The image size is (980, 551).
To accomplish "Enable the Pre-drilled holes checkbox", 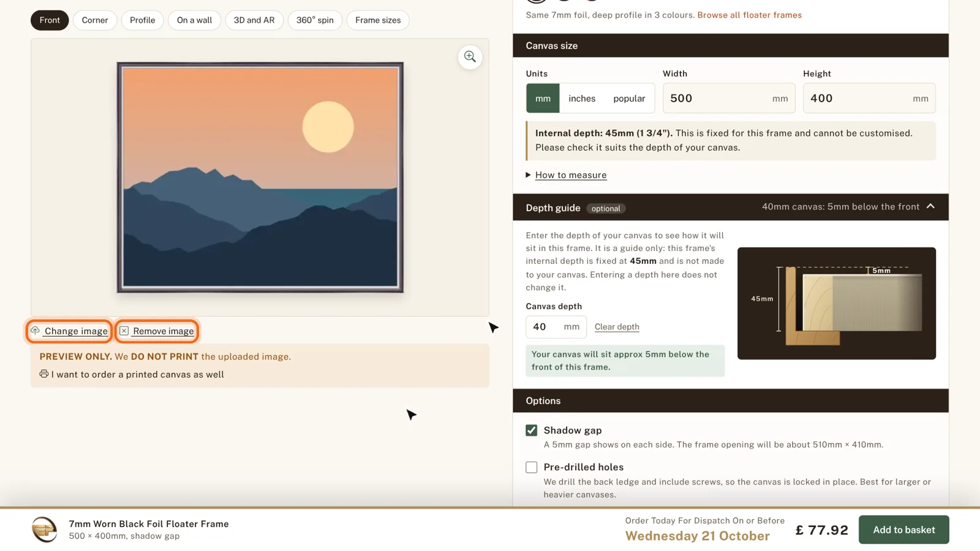I will [x=531, y=467].
